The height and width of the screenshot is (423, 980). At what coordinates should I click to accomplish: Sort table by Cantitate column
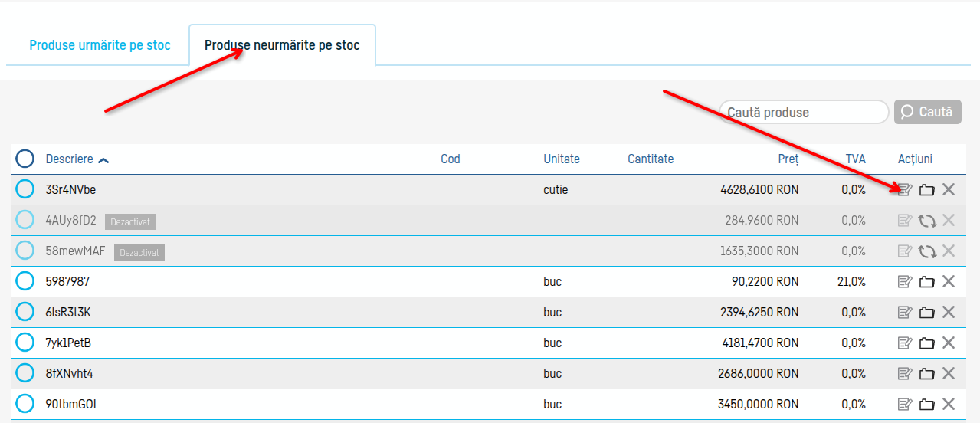651,159
